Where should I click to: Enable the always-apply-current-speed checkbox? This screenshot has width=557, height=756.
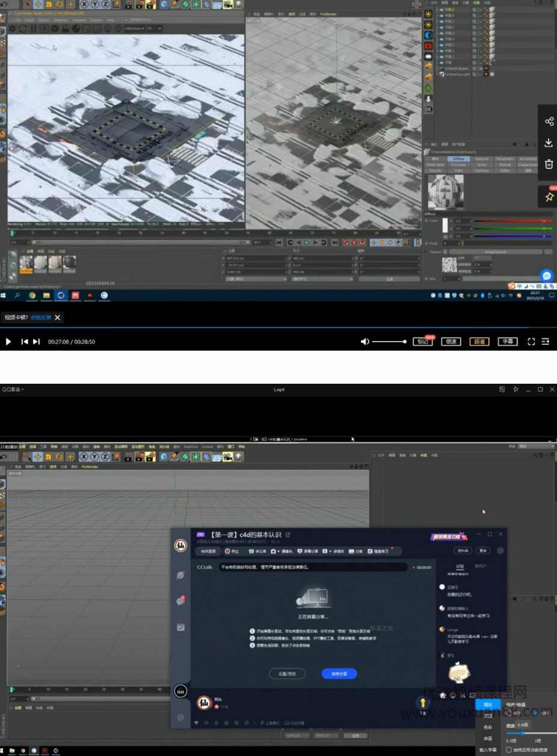tap(509, 750)
